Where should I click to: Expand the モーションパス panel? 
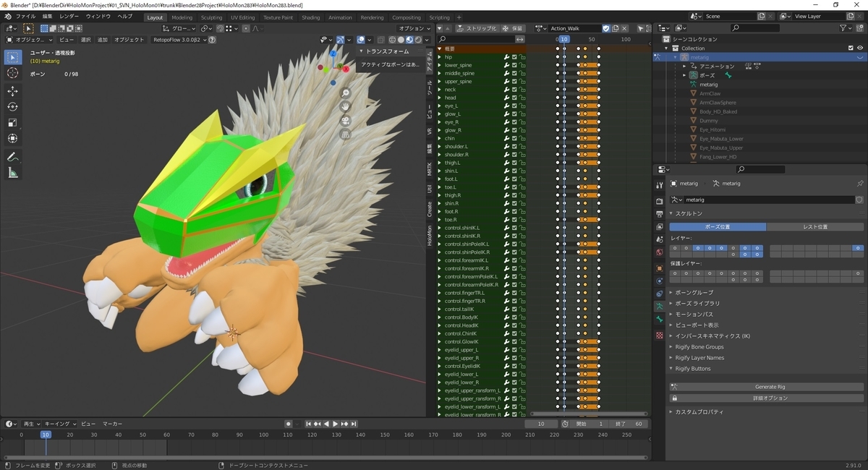pos(693,315)
